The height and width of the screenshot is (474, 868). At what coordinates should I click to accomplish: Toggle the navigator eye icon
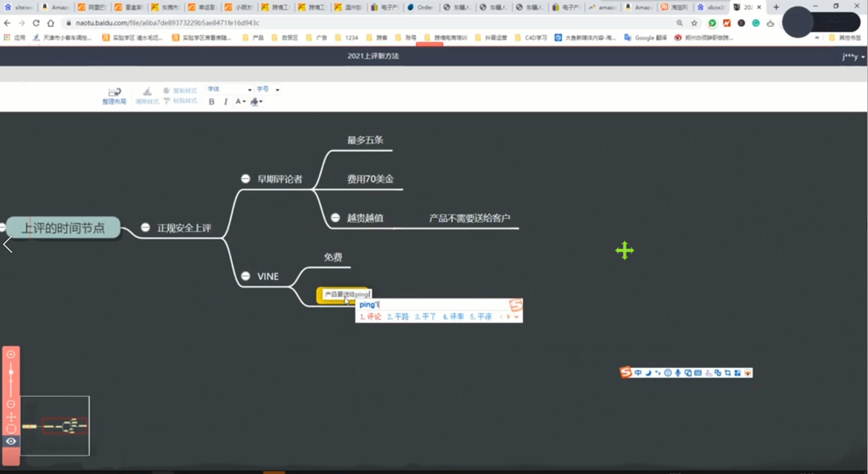[x=11, y=441]
